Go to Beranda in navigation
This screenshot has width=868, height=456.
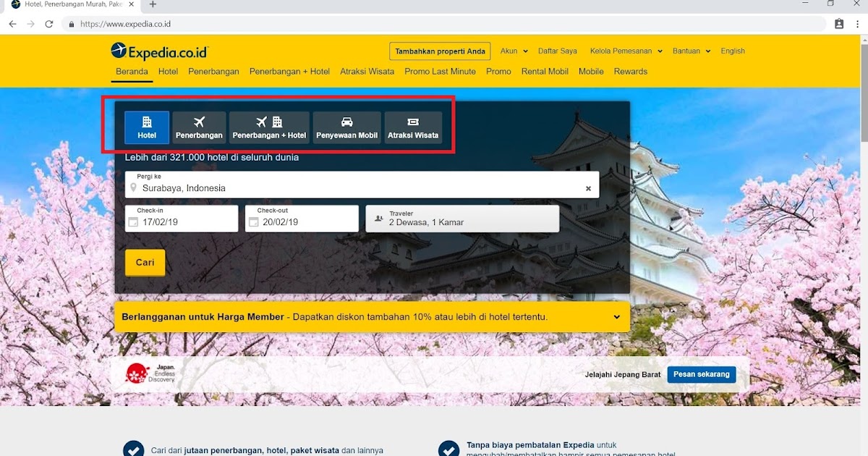pyautogui.click(x=132, y=72)
